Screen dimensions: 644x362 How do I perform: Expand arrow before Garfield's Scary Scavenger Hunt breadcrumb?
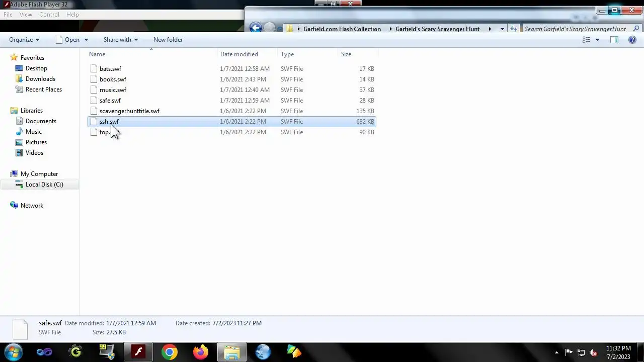[390, 29]
